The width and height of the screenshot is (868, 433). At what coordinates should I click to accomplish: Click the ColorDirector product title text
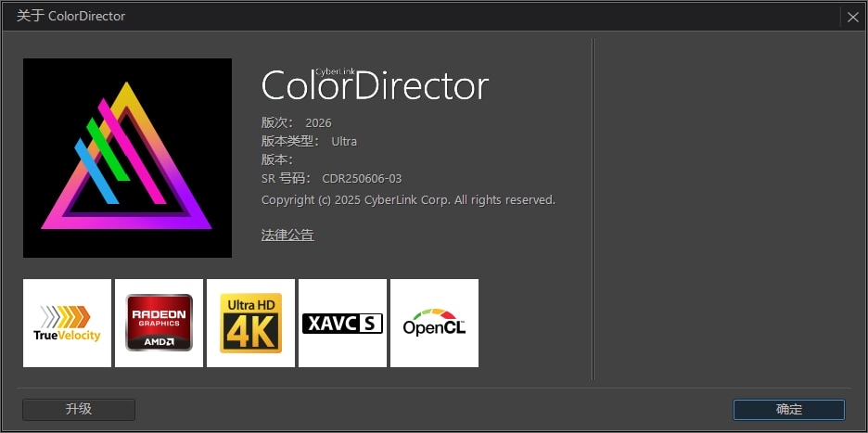tap(375, 84)
